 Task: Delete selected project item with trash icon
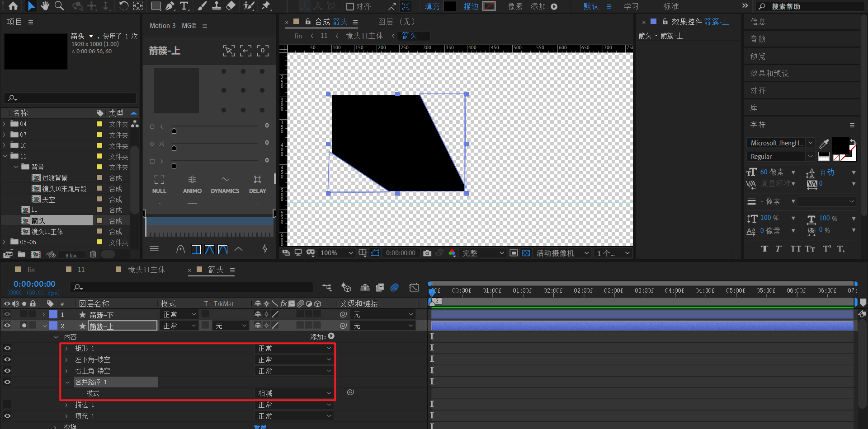(x=93, y=254)
